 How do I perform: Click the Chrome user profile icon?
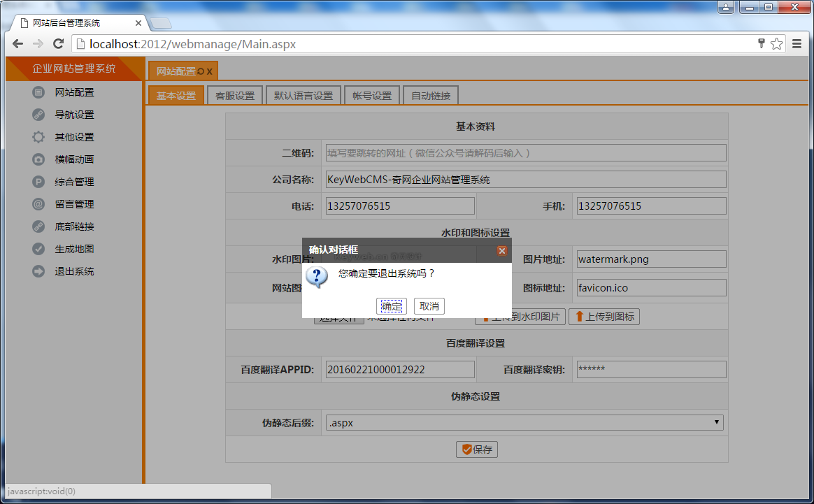726,7
